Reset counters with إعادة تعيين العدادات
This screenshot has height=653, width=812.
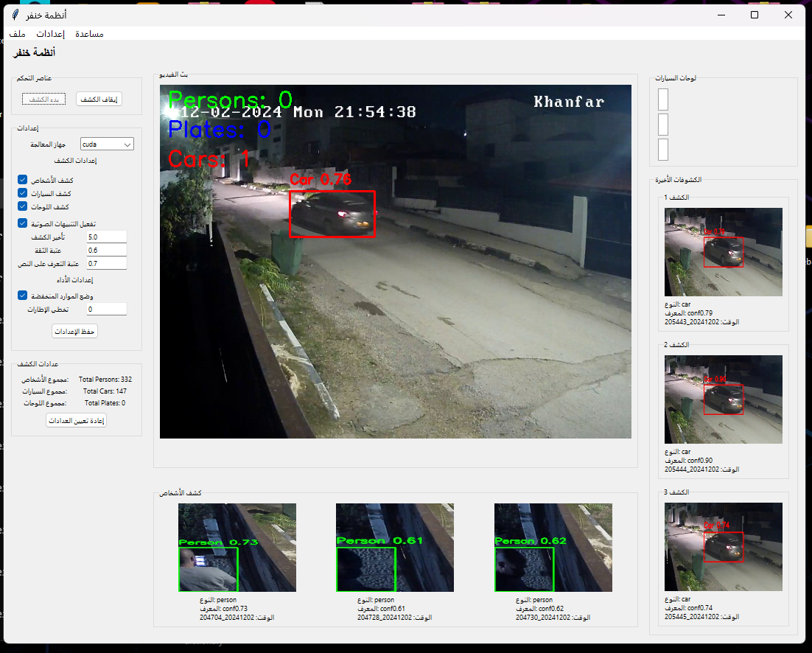(77, 421)
